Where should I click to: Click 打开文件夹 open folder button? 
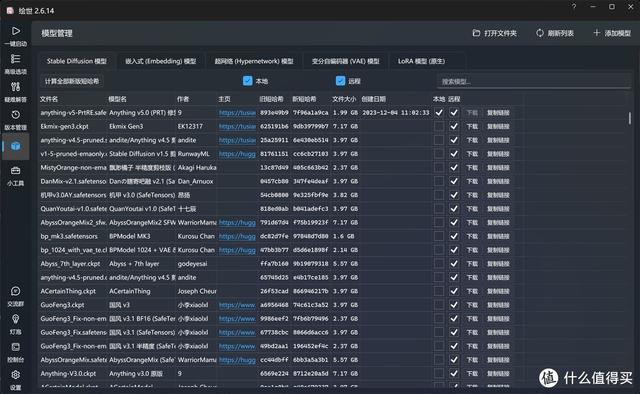click(x=495, y=33)
